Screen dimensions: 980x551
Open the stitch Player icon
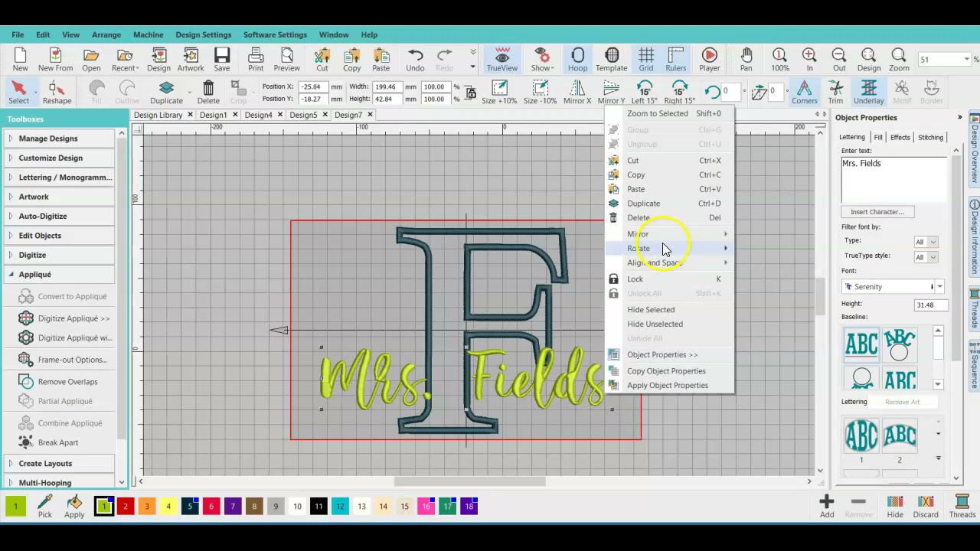[x=710, y=60]
